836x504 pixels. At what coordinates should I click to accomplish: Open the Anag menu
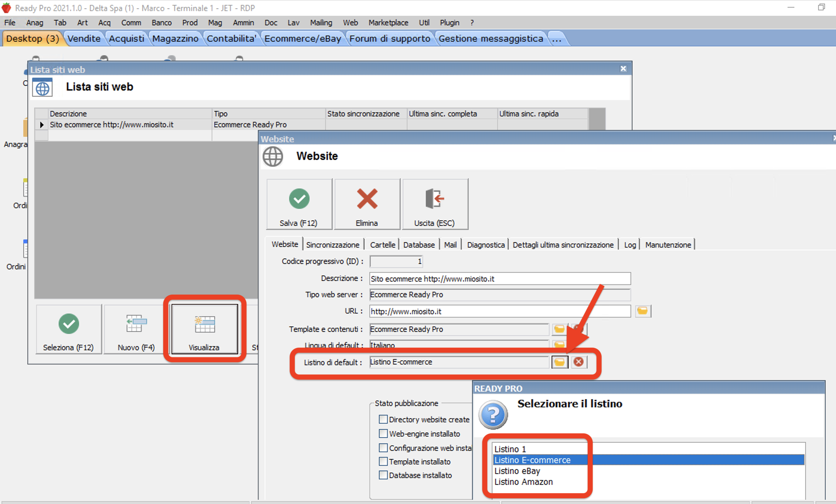(x=35, y=22)
